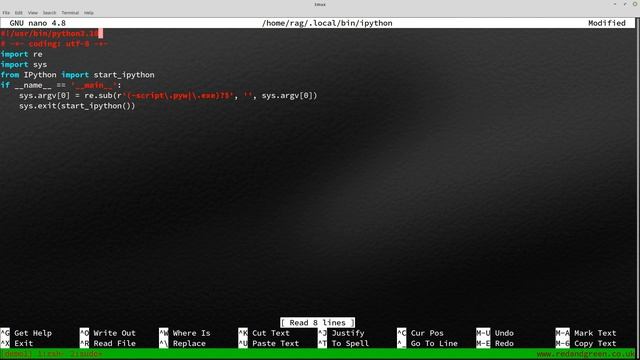Click the 'Cur Pos' shortcut label
The height and width of the screenshot is (360, 640).
[x=427, y=333]
